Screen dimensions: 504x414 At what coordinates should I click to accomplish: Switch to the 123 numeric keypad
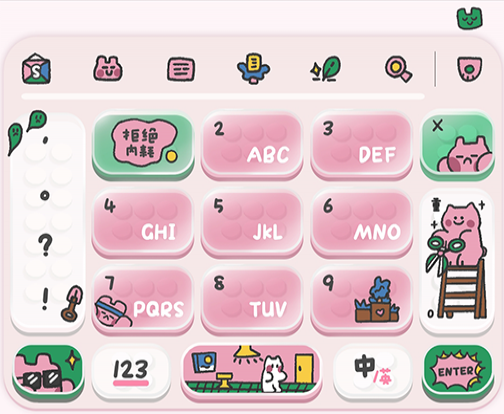(x=131, y=371)
